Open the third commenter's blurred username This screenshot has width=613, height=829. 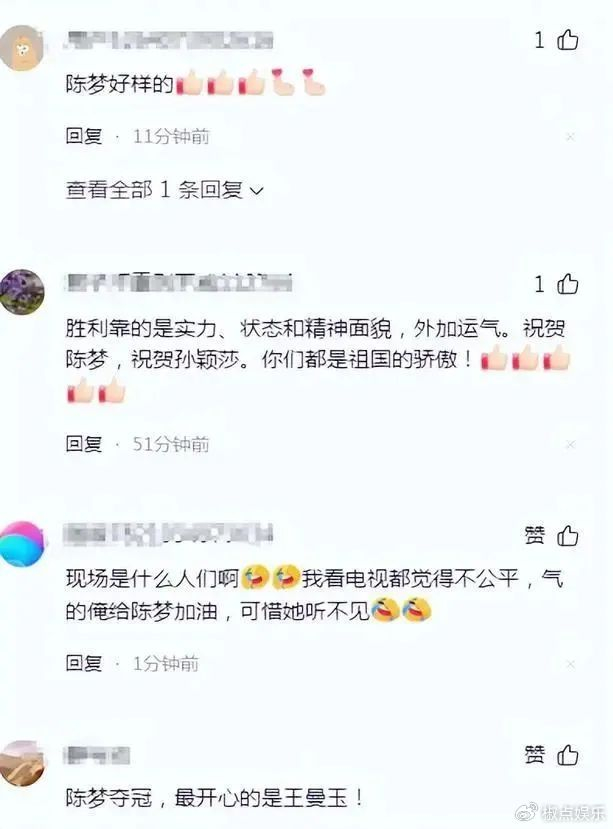click(168, 534)
